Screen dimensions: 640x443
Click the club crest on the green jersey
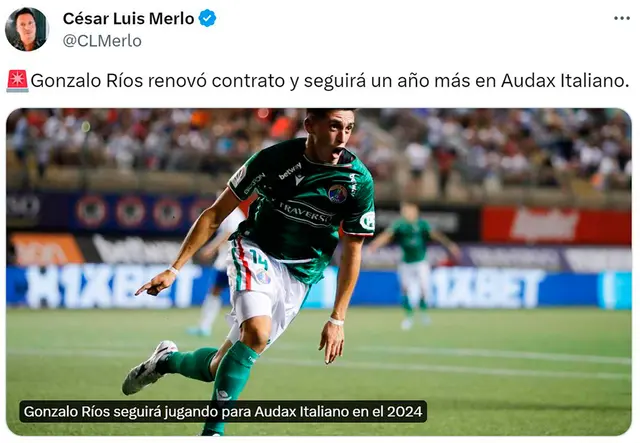point(338,193)
